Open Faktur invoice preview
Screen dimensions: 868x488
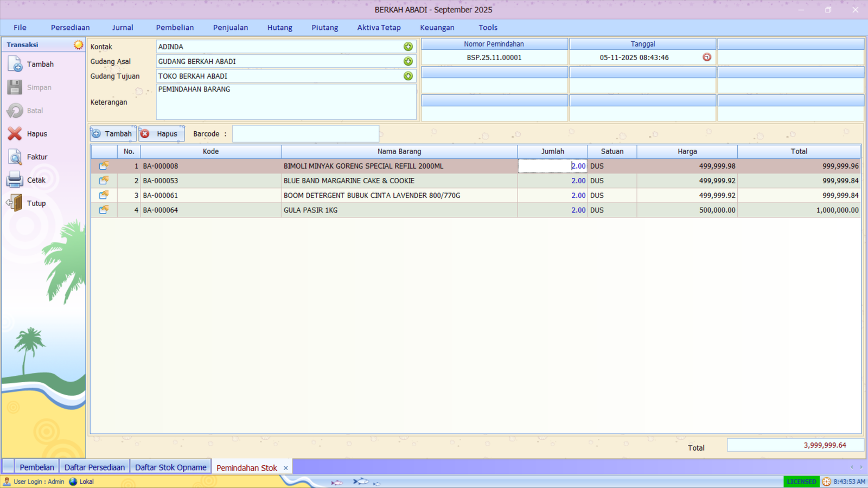(15, 157)
